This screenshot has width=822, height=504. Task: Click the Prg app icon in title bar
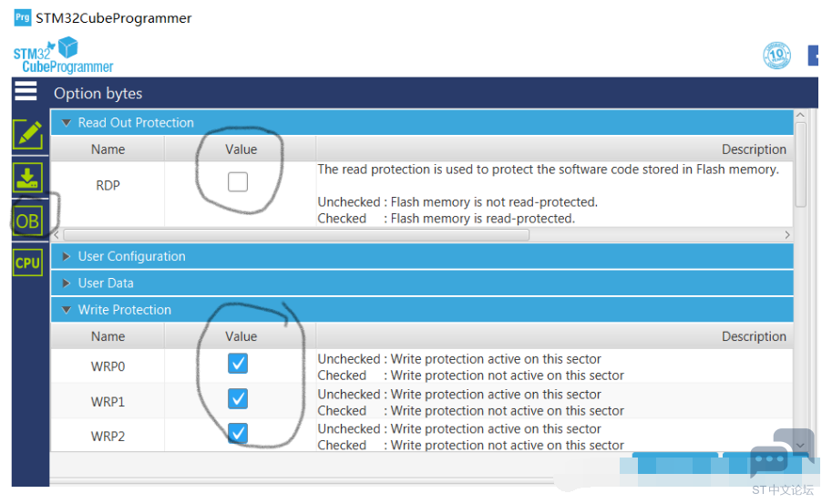pos(23,18)
